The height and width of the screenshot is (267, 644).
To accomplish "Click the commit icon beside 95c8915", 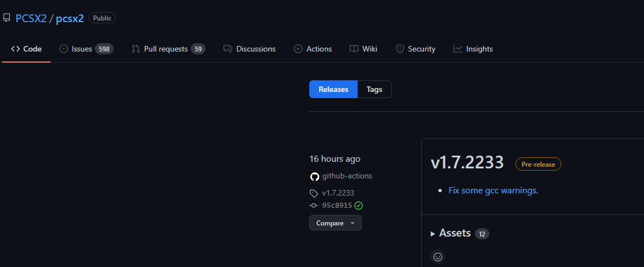I will (314, 206).
